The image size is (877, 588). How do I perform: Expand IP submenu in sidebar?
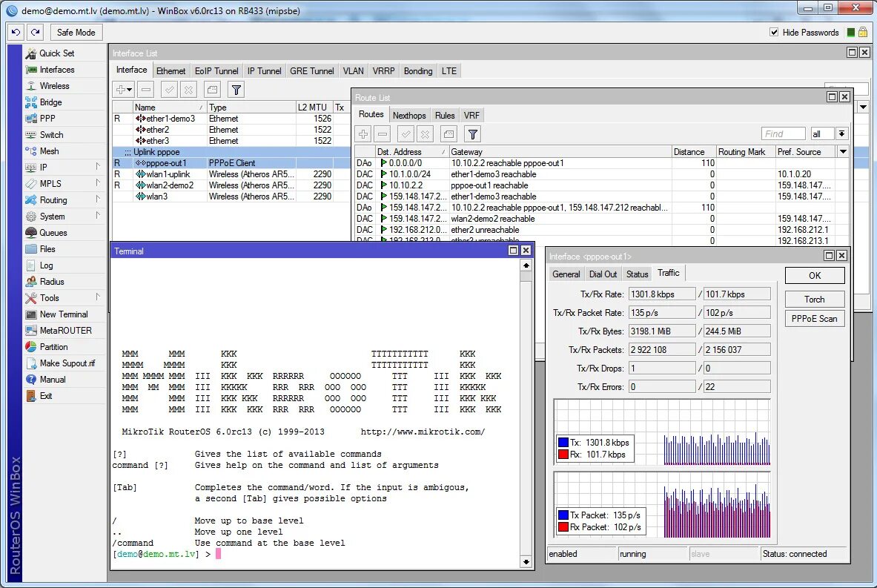click(x=98, y=167)
